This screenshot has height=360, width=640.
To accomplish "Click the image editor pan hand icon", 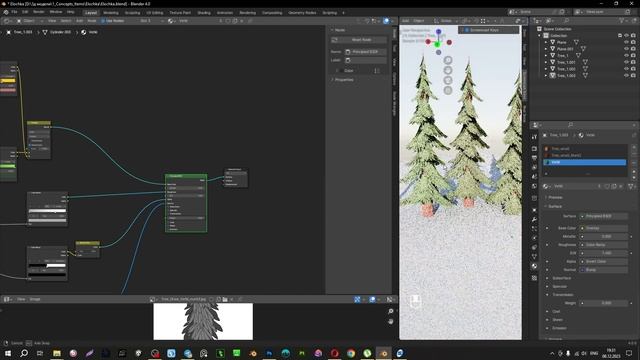I will click(x=391, y=321).
